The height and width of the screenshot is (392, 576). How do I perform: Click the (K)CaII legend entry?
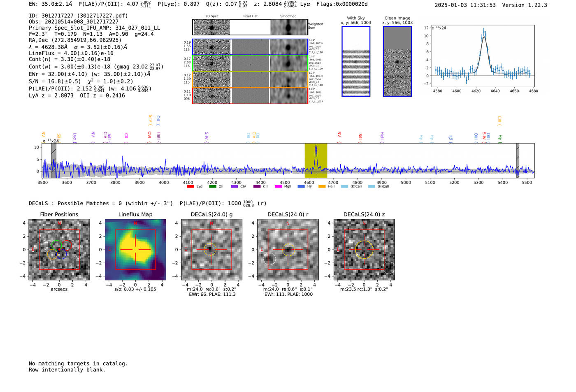coord(351,187)
